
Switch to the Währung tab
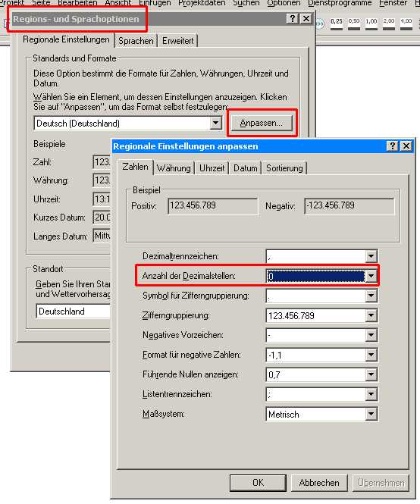[174, 168]
